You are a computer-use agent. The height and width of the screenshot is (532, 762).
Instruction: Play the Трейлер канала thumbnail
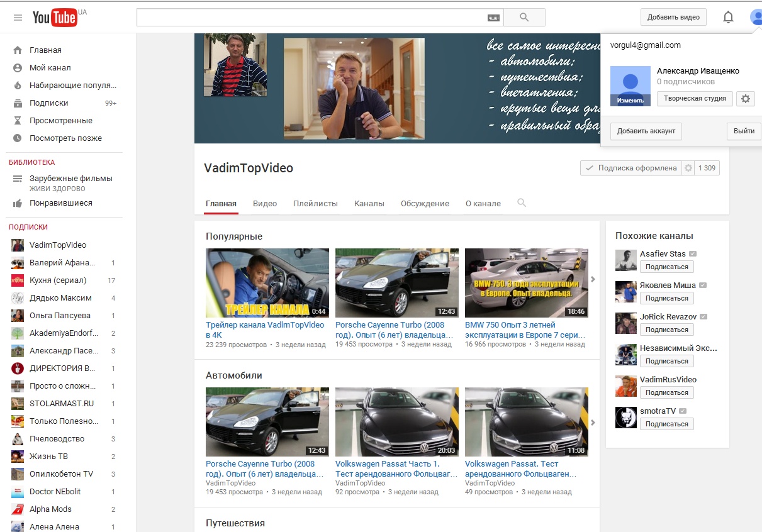pyautogui.click(x=267, y=283)
